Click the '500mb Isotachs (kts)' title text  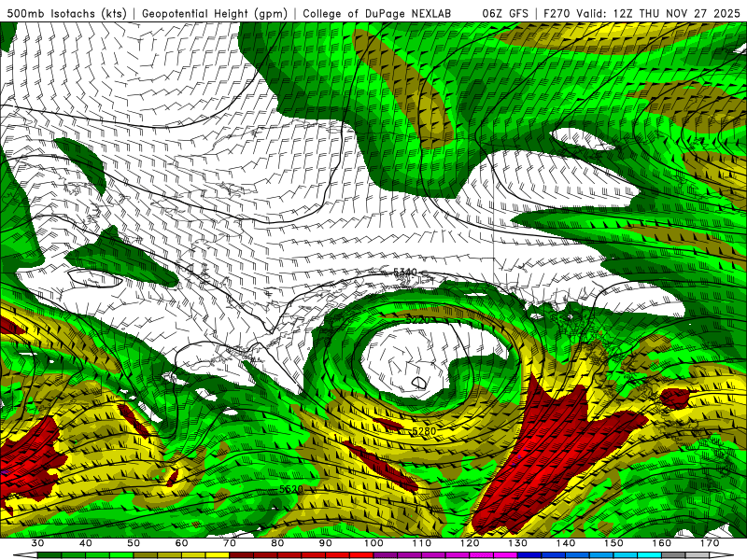[67, 14]
